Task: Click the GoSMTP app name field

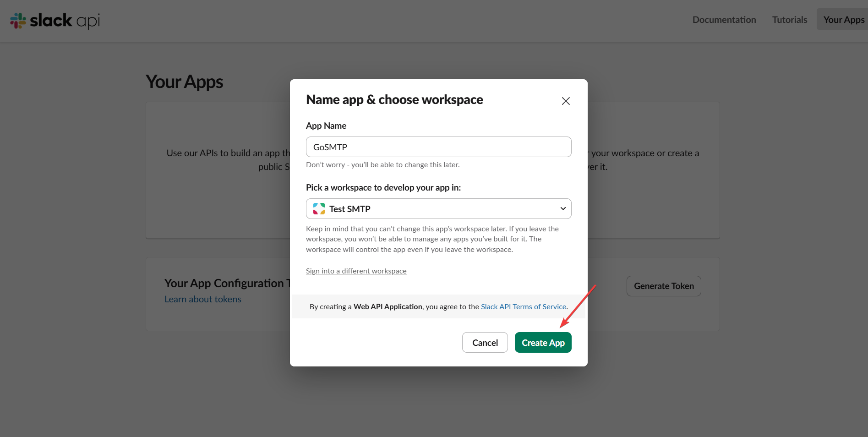Action: (x=438, y=147)
